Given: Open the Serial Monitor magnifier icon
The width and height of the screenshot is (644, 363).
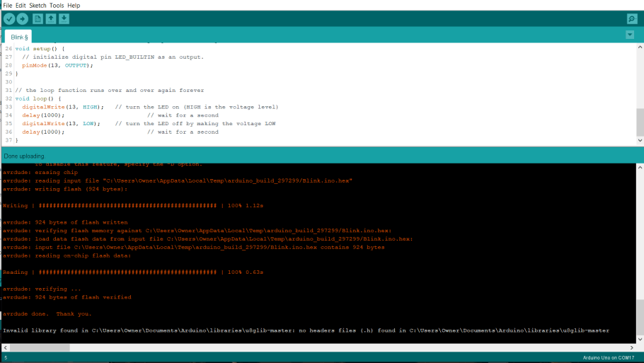Looking at the screenshot, I should pos(632,19).
